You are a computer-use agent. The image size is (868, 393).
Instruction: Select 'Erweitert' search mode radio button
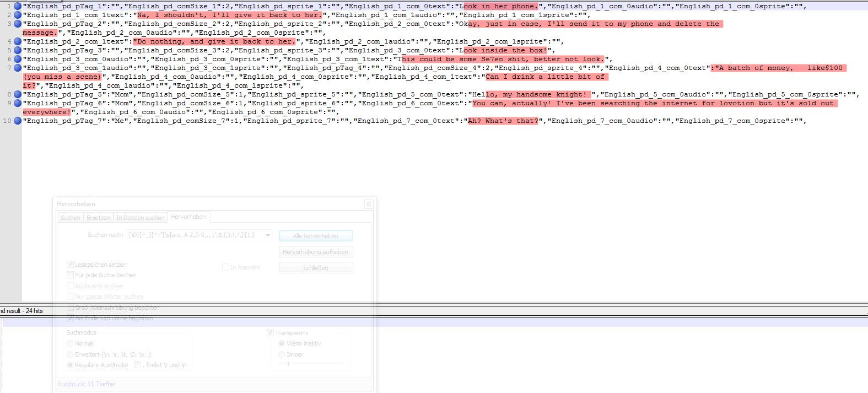[x=70, y=354]
